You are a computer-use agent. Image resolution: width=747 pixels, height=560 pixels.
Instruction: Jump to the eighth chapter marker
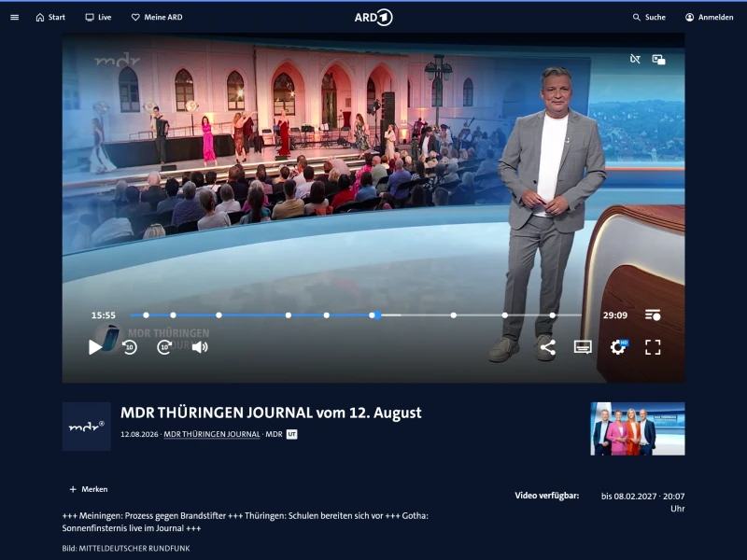[505, 315]
